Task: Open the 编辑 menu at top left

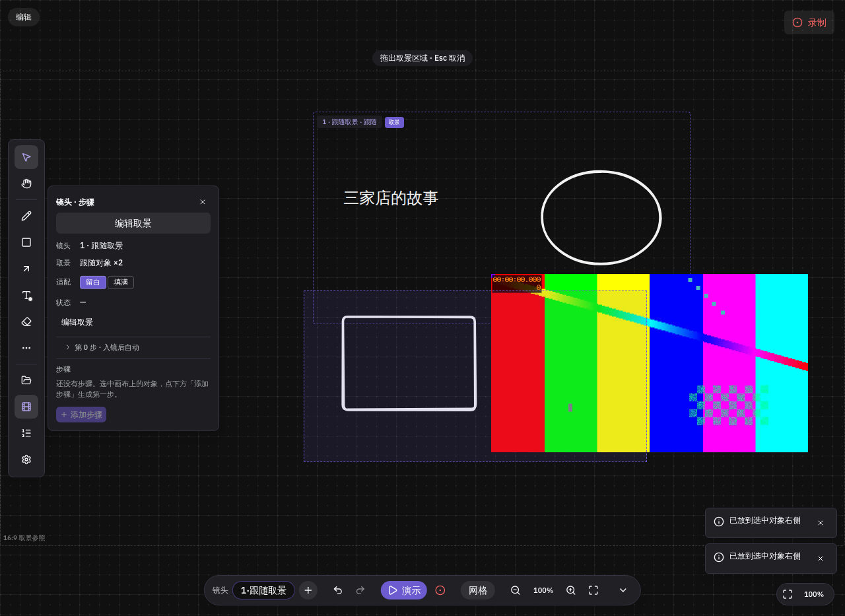Action: (x=24, y=17)
